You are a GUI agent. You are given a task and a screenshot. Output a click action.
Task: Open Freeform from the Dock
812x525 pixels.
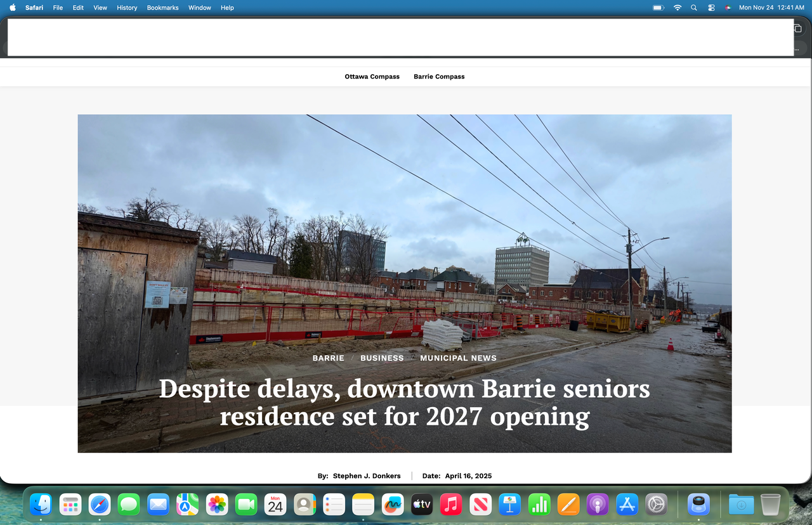[393, 505]
